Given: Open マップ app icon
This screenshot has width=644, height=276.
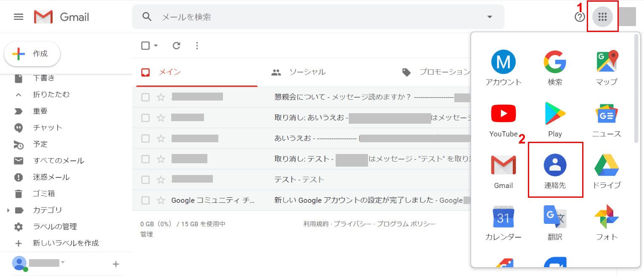Looking at the screenshot, I should coord(607,67).
